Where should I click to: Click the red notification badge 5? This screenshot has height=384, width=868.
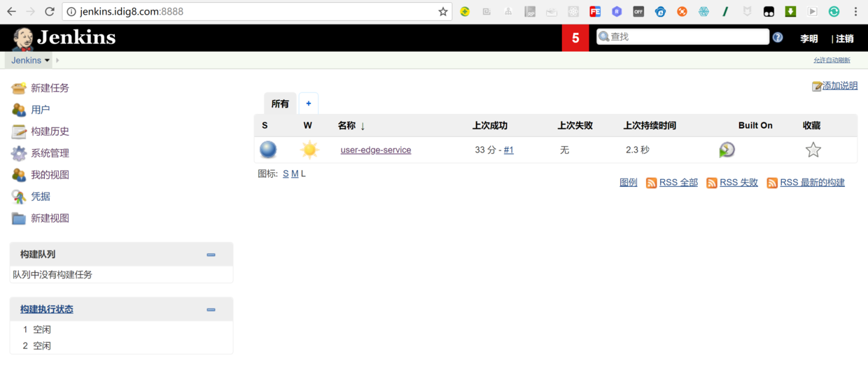tap(575, 38)
